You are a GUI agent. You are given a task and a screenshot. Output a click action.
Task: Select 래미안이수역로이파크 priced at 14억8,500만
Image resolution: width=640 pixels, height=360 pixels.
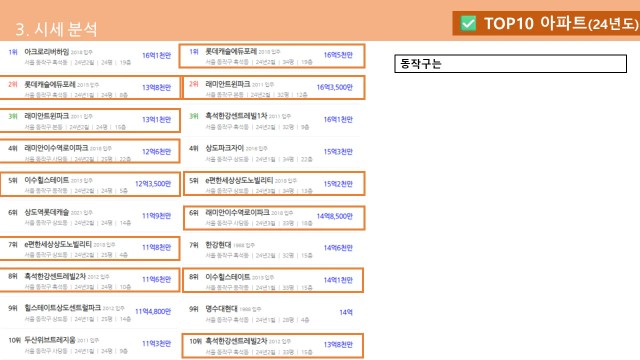coord(237,213)
